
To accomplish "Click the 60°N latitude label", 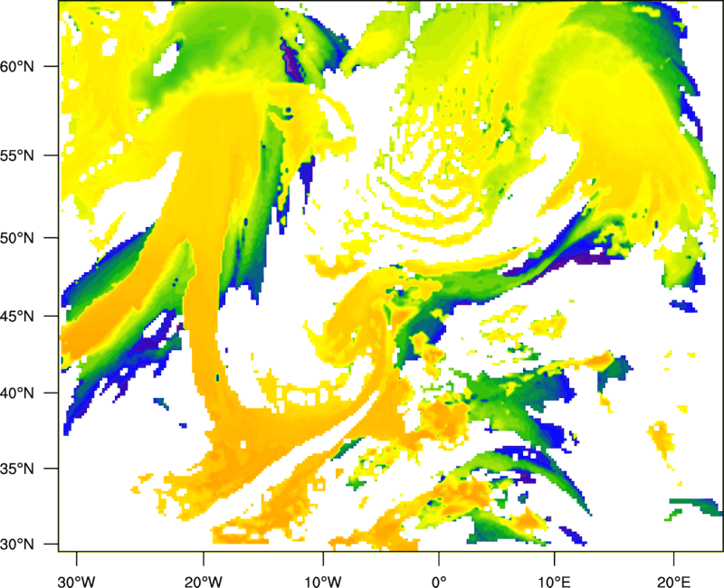I will (x=17, y=66).
